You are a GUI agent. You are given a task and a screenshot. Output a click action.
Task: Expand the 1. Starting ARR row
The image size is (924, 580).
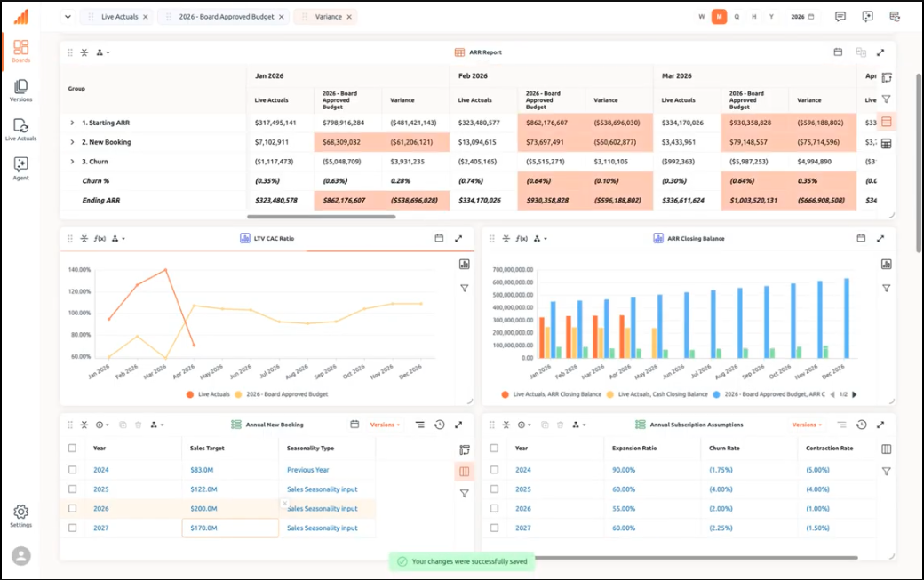pos(73,123)
